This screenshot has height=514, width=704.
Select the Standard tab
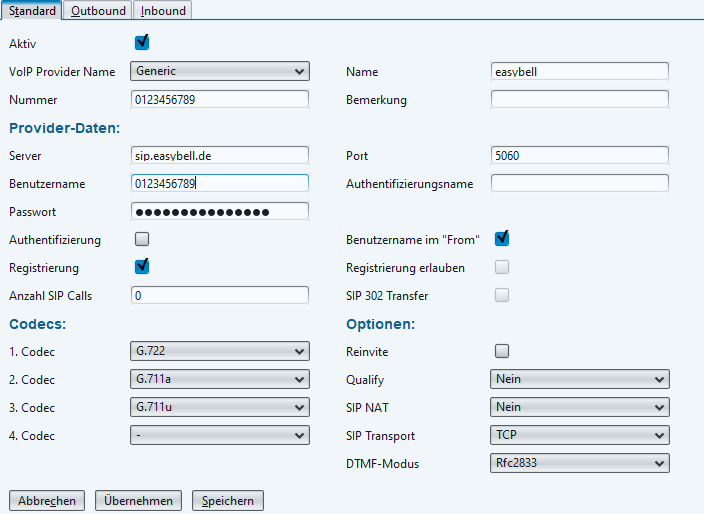click(x=32, y=10)
